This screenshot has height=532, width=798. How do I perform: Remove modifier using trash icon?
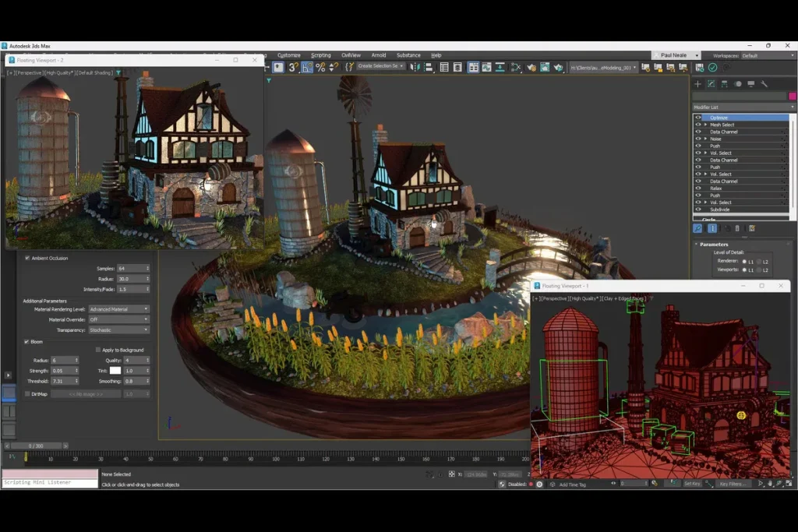tap(737, 228)
